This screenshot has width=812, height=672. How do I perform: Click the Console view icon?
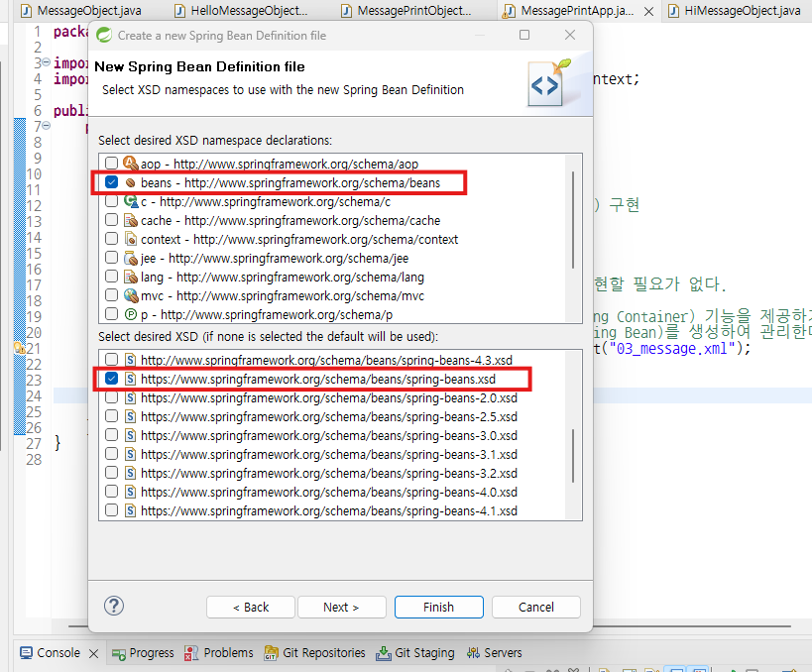(26, 653)
